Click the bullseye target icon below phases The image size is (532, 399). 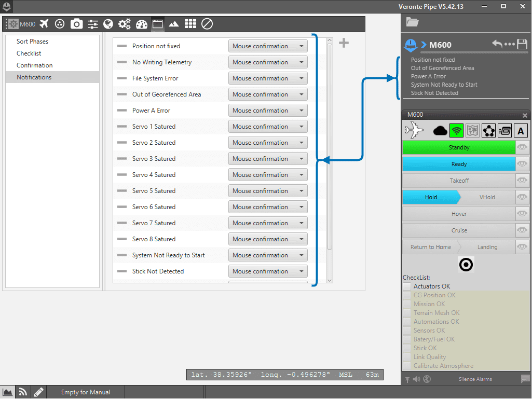click(466, 265)
